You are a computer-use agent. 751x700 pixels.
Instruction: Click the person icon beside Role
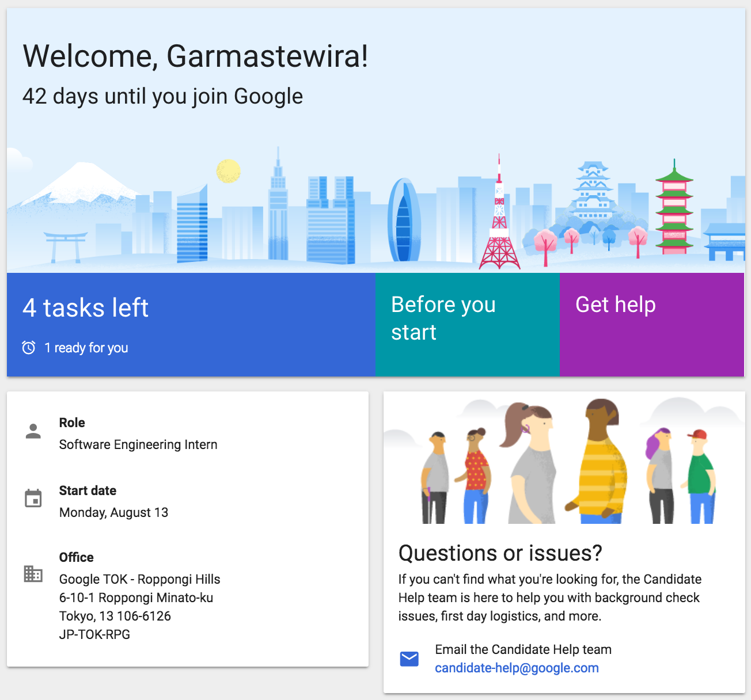pyautogui.click(x=33, y=431)
